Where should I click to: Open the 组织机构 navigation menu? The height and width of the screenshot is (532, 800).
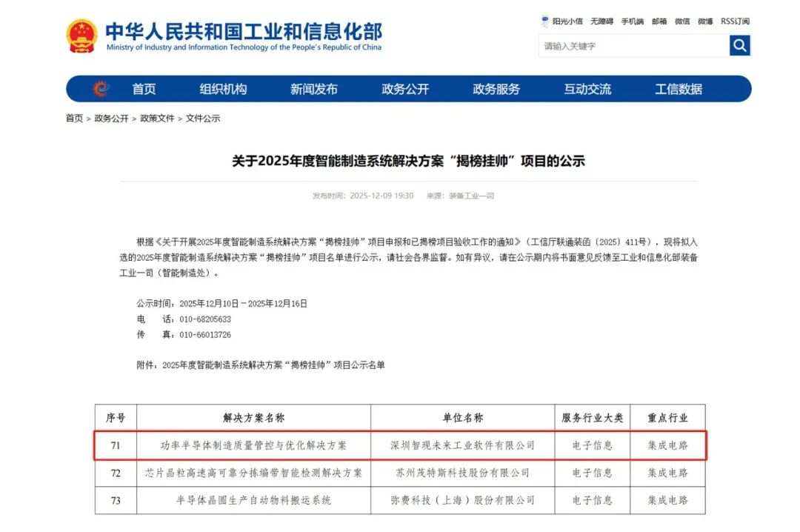(x=223, y=89)
